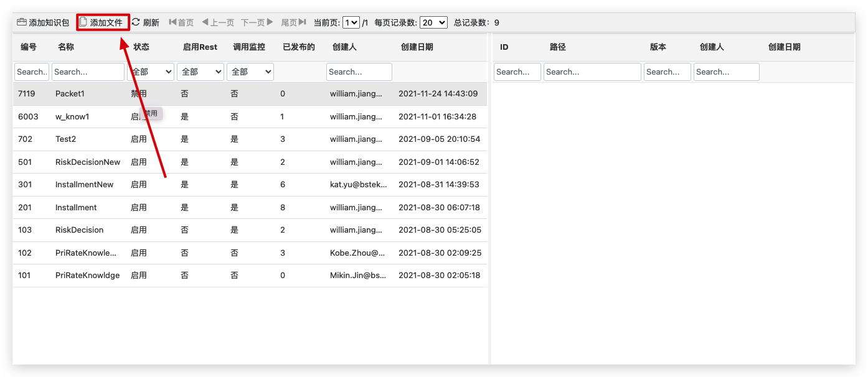Click the 名称 search input
Image resolution: width=868 pixels, height=377 pixels.
[x=88, y=72]
